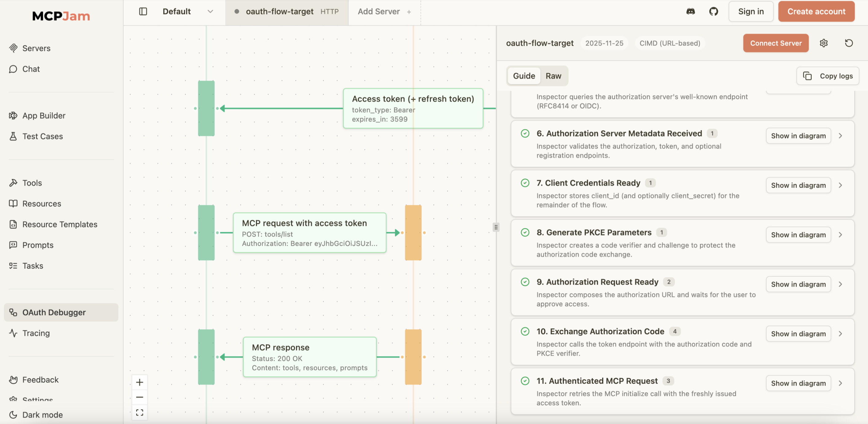Click the reset flow circular arrow icon
Viewport: 868px width, 424px height.
click(848, 43)
